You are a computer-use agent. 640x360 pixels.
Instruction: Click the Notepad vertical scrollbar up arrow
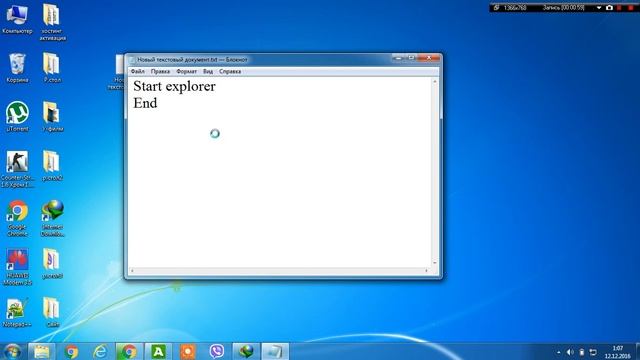(435, 82)
